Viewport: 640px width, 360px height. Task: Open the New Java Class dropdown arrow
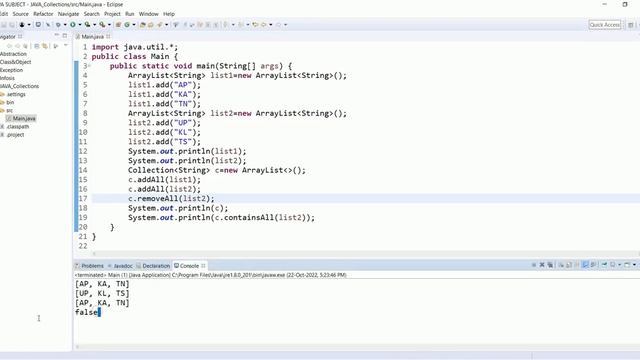(x=134, y=25)
